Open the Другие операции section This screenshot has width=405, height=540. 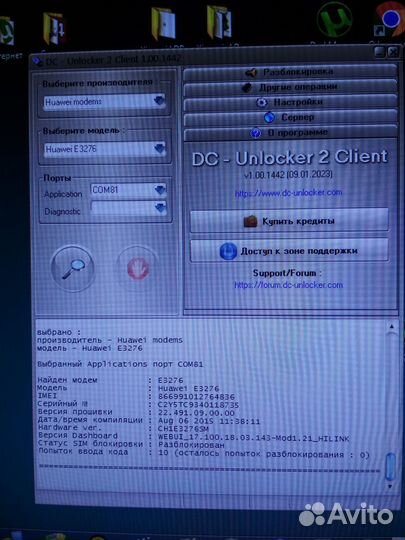tap(290, 87)
